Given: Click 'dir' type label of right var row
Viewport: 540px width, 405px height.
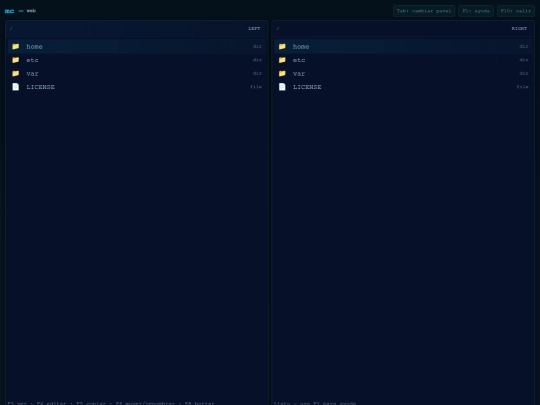Looking at the screenshot, I should [x=524, y=73].
